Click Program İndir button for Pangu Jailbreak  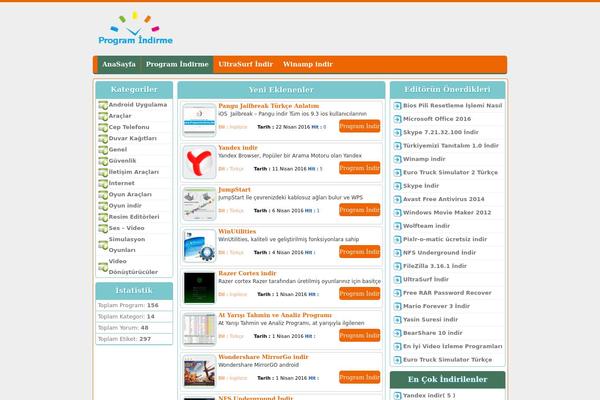click(x=360, y=126)
